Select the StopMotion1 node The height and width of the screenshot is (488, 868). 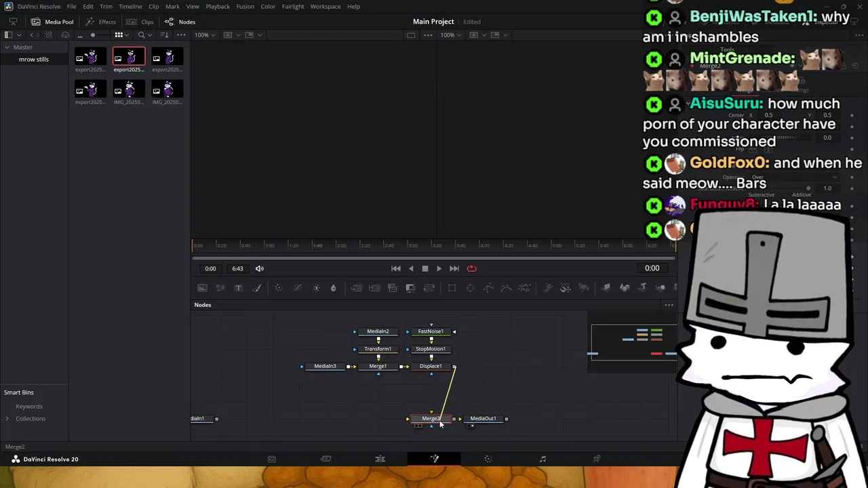click(431, 349)
